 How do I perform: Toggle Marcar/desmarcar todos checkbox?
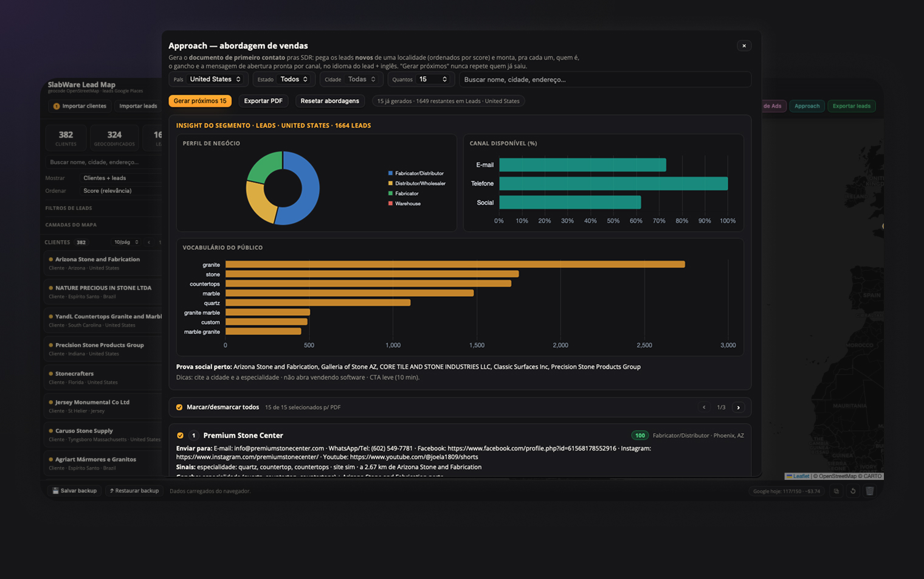click(x=179, y=407)
